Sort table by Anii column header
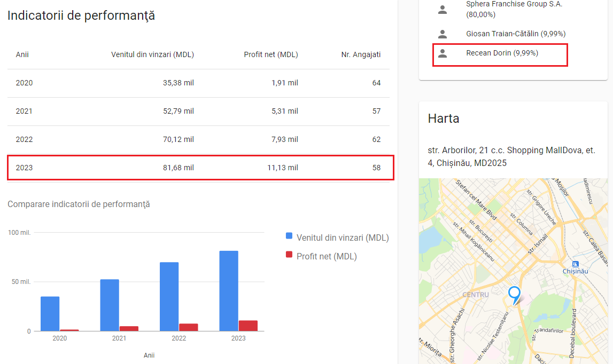This screenshot has height=364, width=613. [22, 54]
